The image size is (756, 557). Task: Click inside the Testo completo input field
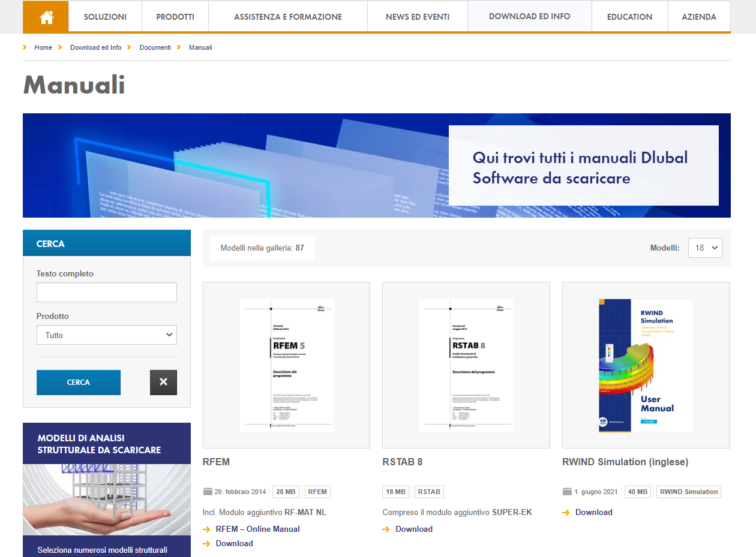(106, 292)
